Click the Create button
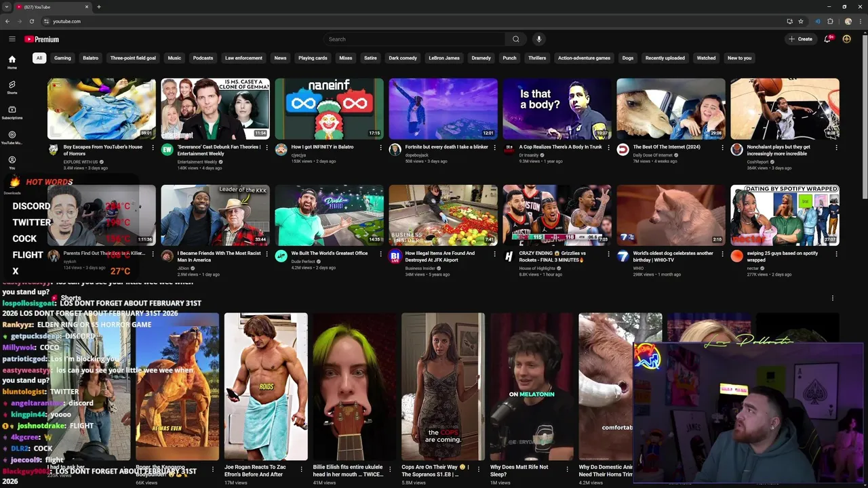 800,39
